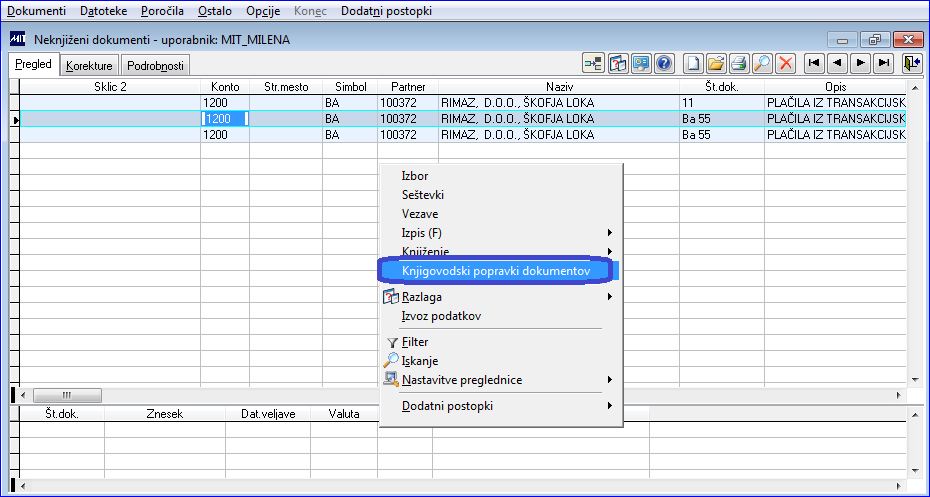Open help via the blue question mark icon
The image size is (930, 497).
pyautogui.click(x=664, y=63)
